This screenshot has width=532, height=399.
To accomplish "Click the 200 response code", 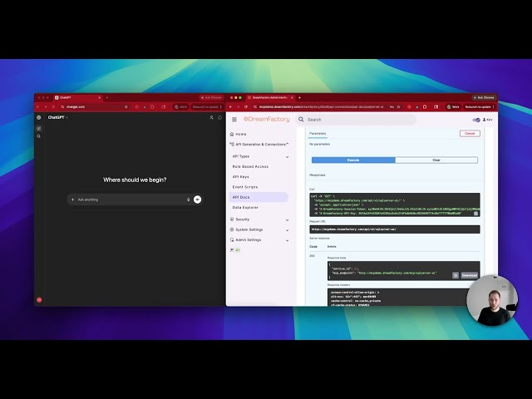I will point(313,256).
